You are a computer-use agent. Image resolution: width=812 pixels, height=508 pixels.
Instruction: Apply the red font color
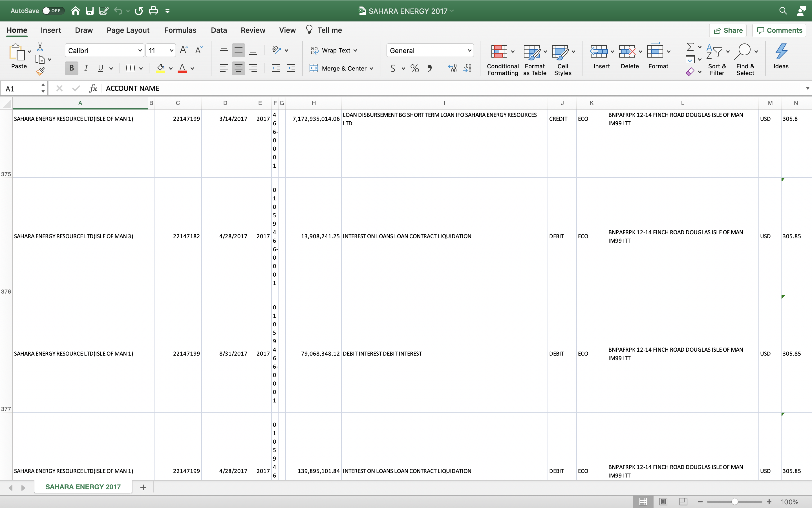[x=182, y=68]
